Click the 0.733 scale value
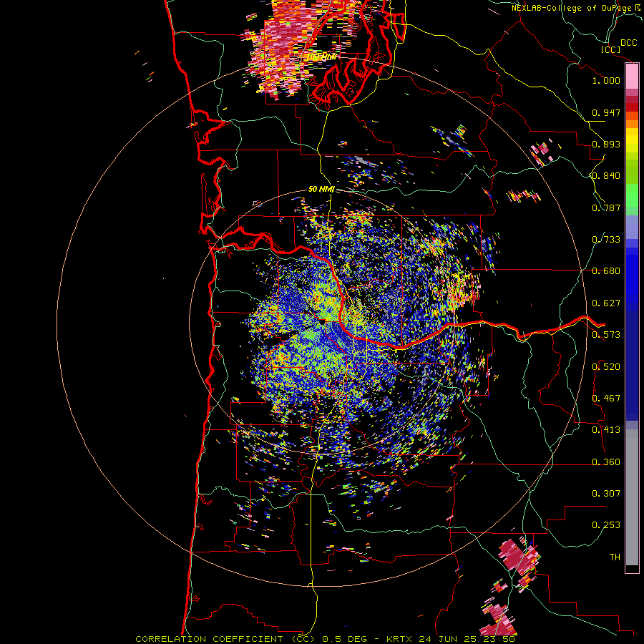This screenshot has width=644, height=644. point(606,240)
